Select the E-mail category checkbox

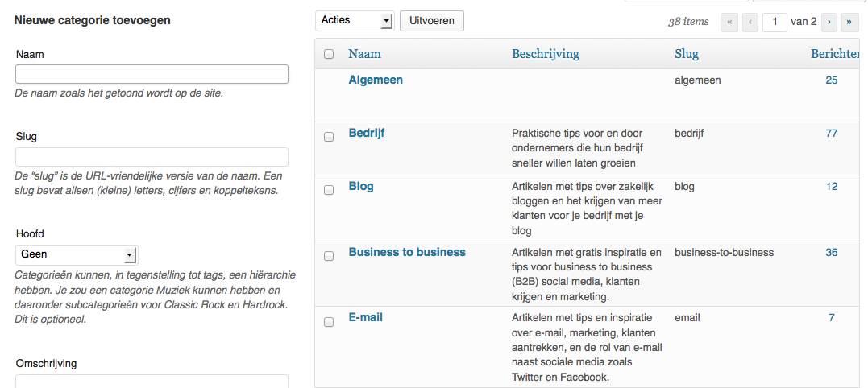[x=329, y=322]
